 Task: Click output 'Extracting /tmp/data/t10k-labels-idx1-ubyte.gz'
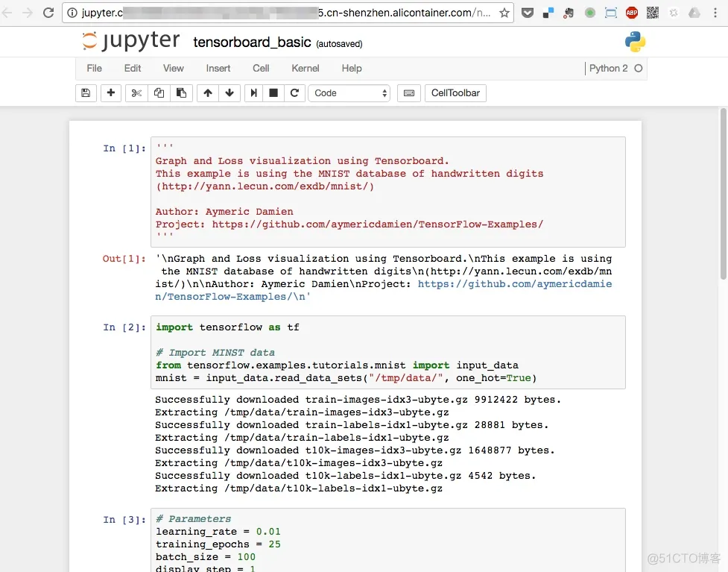tap(299, 488)
